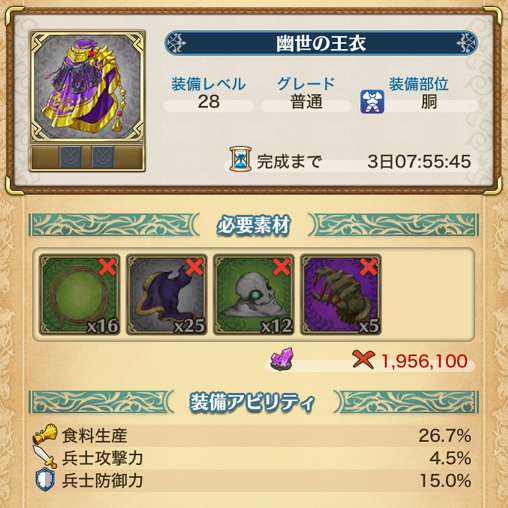Select the green wreath material x16
Viewport: 508px width, 508px height.
79,295
